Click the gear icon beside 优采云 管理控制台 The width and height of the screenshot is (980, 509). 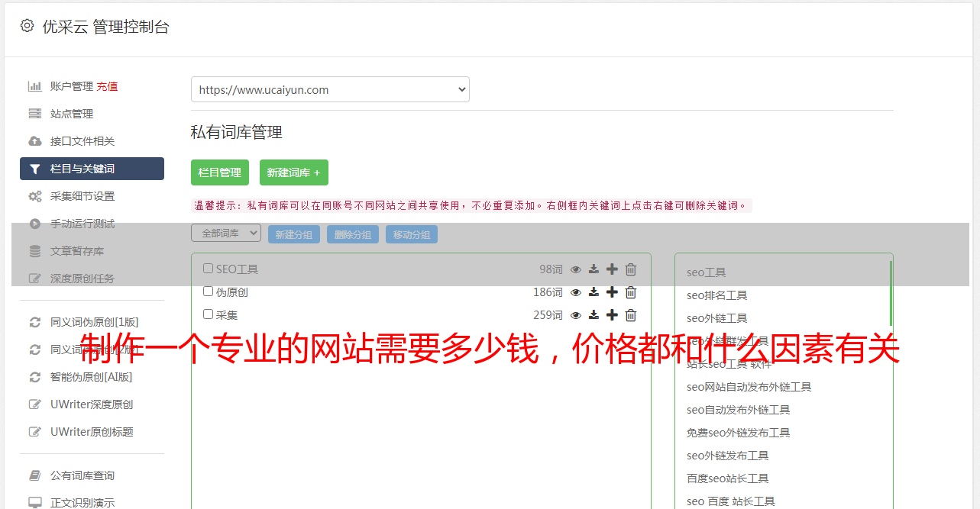[x=27, y=26]
